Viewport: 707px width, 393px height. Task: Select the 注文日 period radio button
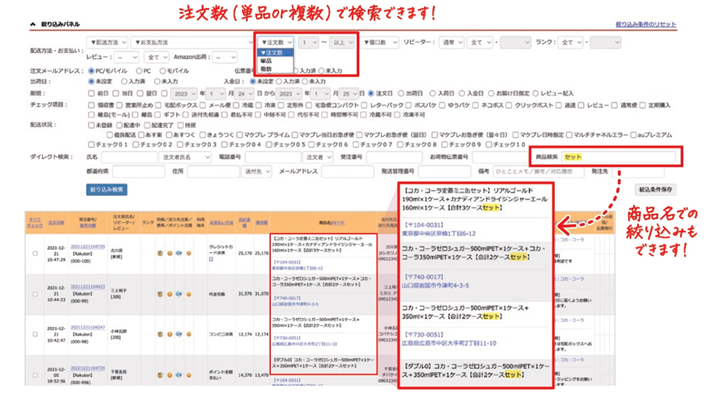371,93
